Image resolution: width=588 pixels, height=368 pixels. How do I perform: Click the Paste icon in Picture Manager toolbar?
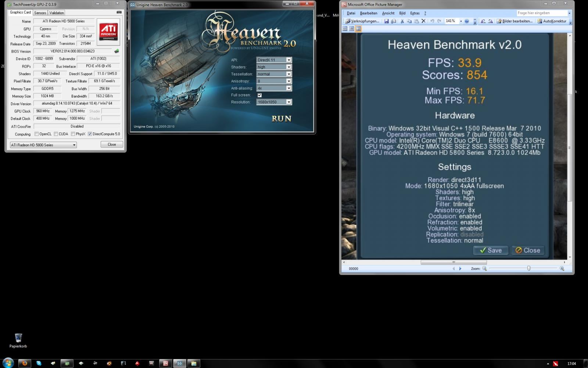[416, 21]
